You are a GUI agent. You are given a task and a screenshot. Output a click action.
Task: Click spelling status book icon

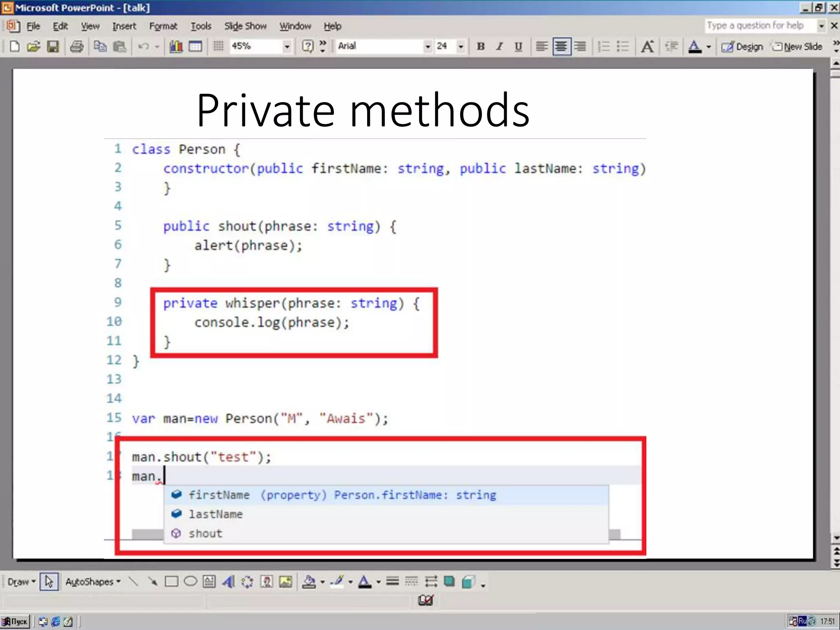click(425, 600)
